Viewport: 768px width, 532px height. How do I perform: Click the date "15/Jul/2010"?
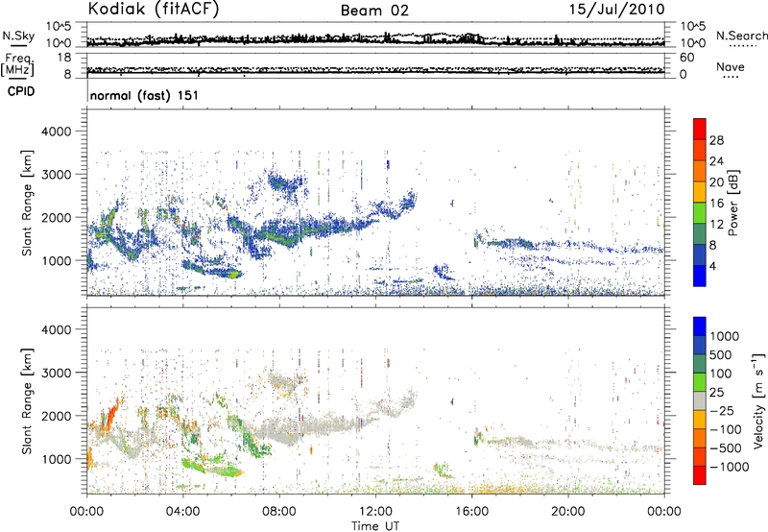616,10
